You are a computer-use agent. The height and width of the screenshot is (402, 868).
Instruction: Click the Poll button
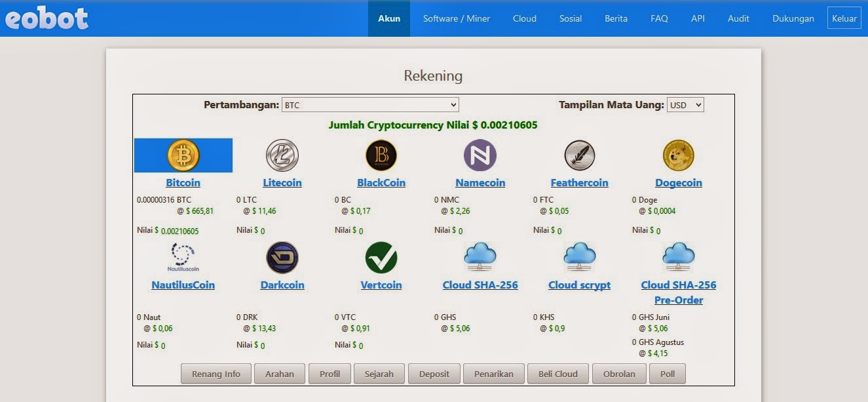click(x=668, y=374)
